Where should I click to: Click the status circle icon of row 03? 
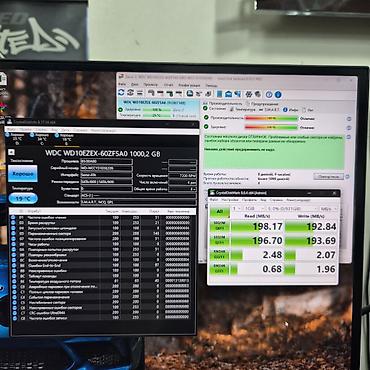tap(13, 223)
